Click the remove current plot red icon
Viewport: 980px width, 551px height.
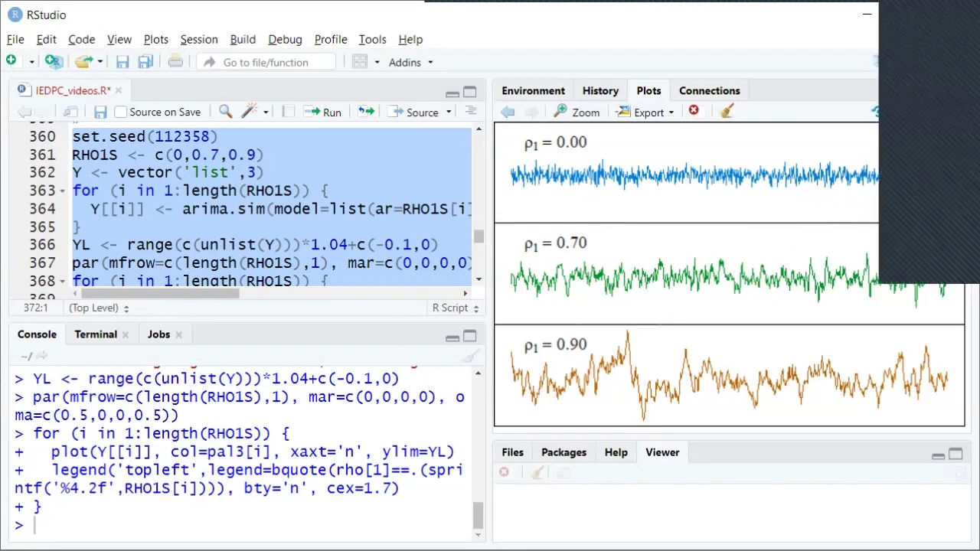[x=694, y=111]
